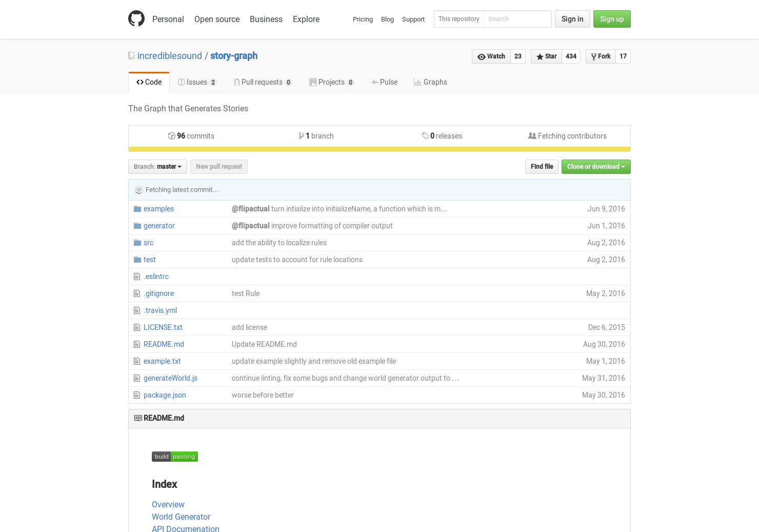Screen dimensions: 759x532
Task: Click the generateWorld.js file icon
Action: (137, 378)
